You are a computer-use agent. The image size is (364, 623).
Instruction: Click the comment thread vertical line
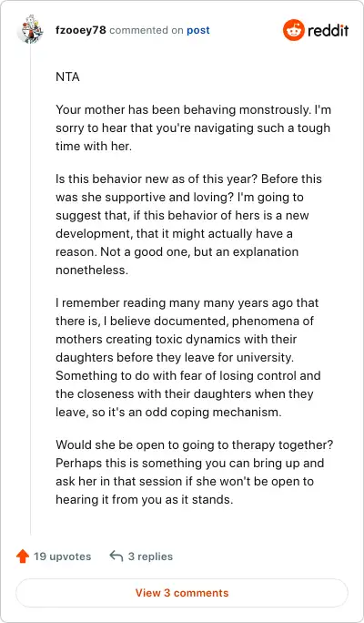pyautogui.click(x=31, y=290)
